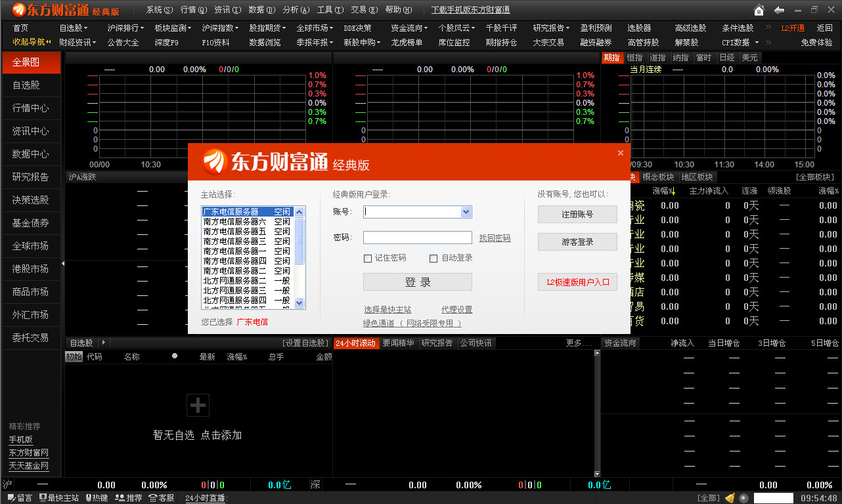Viewport: 842px width, 504px height.
Task: Open the 账号 account dropdown in login dialog
Action: [466, 212]
